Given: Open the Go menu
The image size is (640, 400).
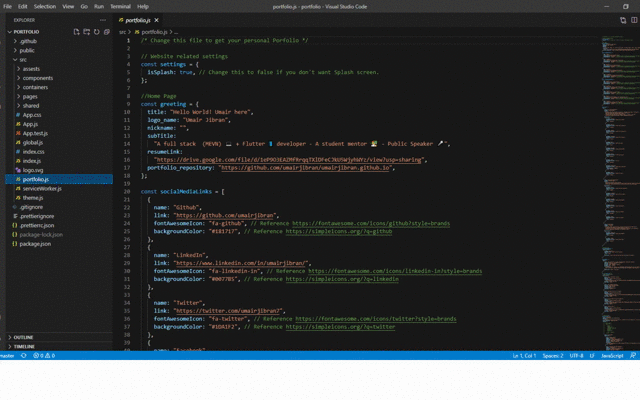Looking at the screenshot, I should coord(84,7).
